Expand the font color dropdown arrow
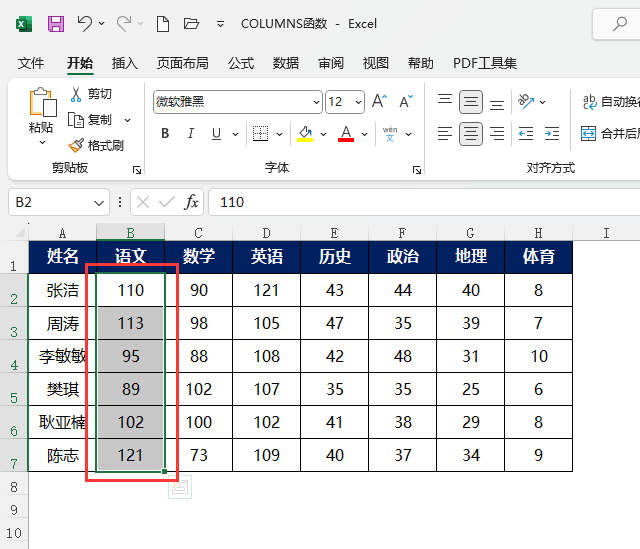The height and width of the screenshot is (549, 640). 364,134
